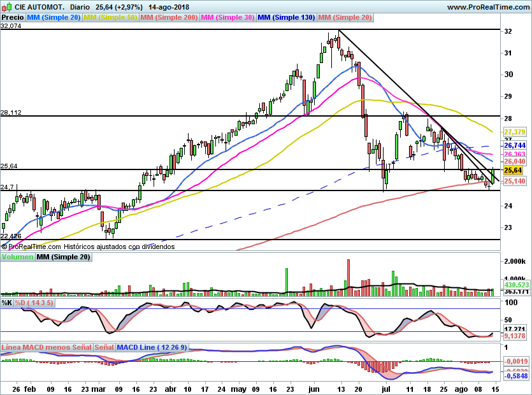Screen dimensions: 532x395
Task: Click the 32,074 resistance level label
Action: click(11, 25)
